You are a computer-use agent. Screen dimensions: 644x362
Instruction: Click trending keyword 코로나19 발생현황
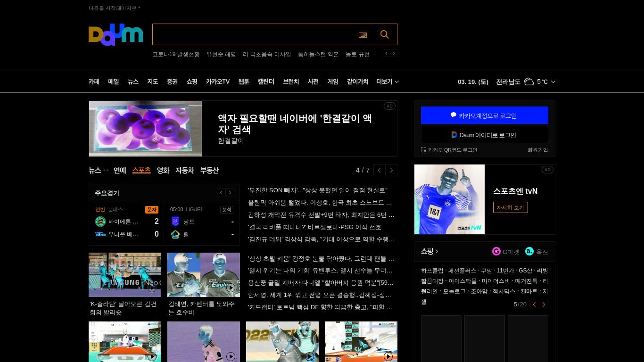pyautogui.click(x=176, y=54)
